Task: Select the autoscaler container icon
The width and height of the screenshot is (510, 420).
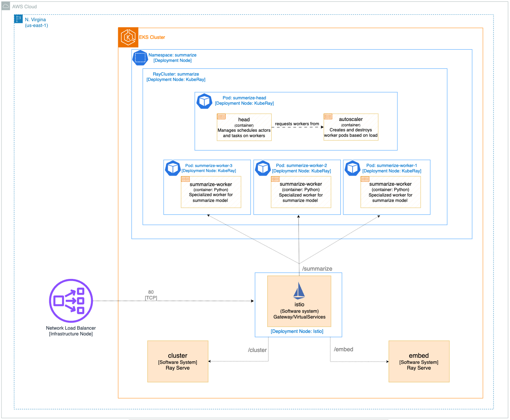Action: [x=328, y=116]
